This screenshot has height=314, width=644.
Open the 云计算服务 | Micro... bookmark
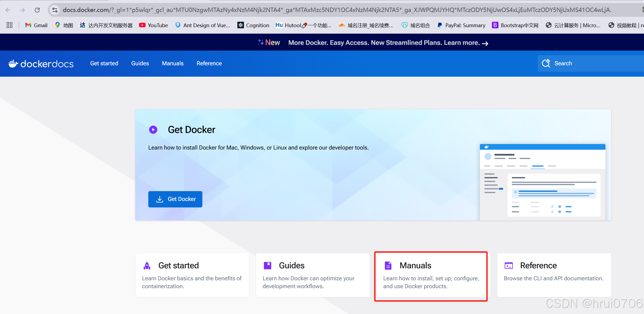click(573, 25)
